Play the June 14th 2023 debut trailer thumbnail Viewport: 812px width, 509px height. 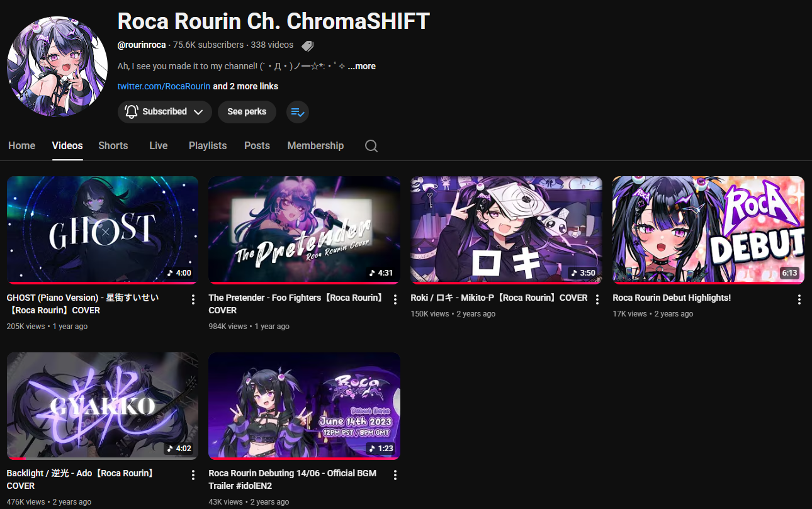click(x=304, y=406)
